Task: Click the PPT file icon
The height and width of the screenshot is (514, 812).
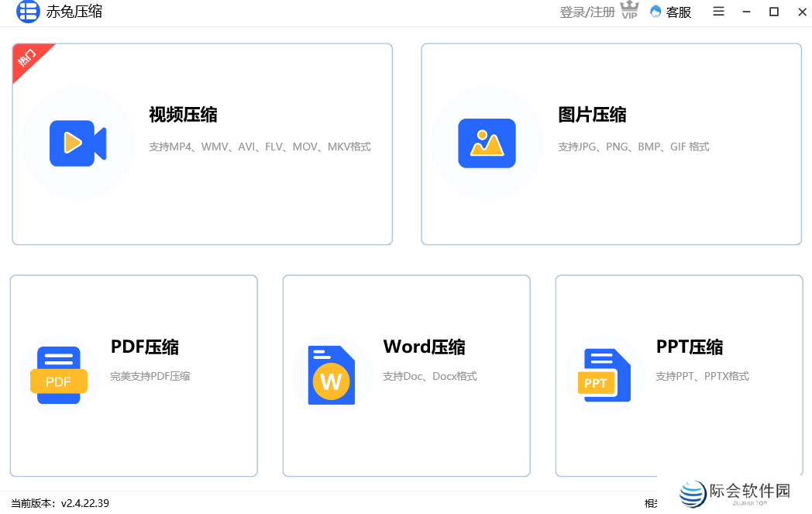Action: pyautogui.click(x=604, y=375)
